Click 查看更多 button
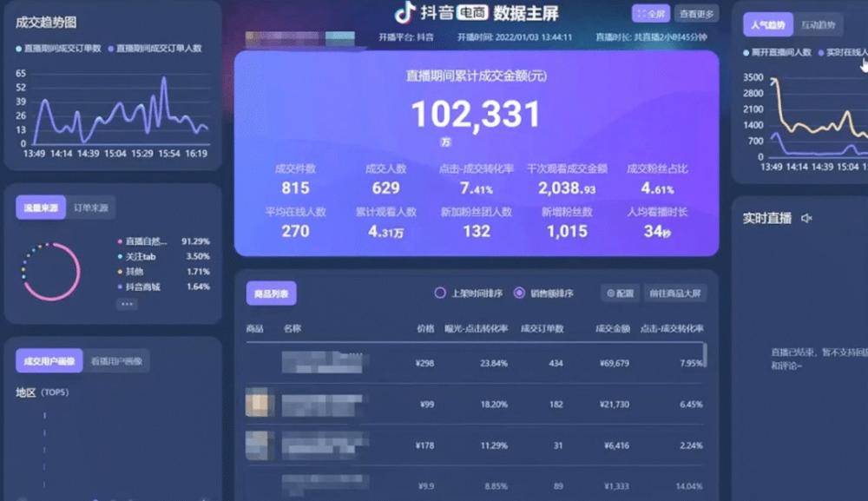 tap(697, 13)
